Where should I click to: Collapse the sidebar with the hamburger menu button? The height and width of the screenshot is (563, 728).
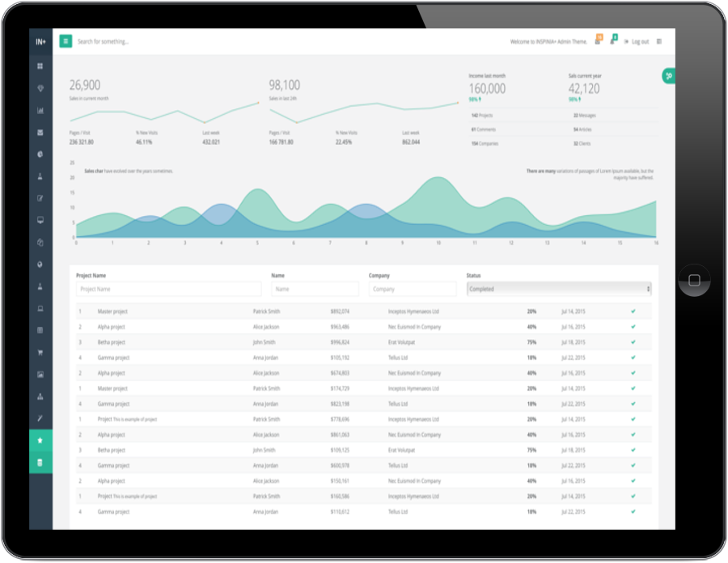[x=64, y=40]
